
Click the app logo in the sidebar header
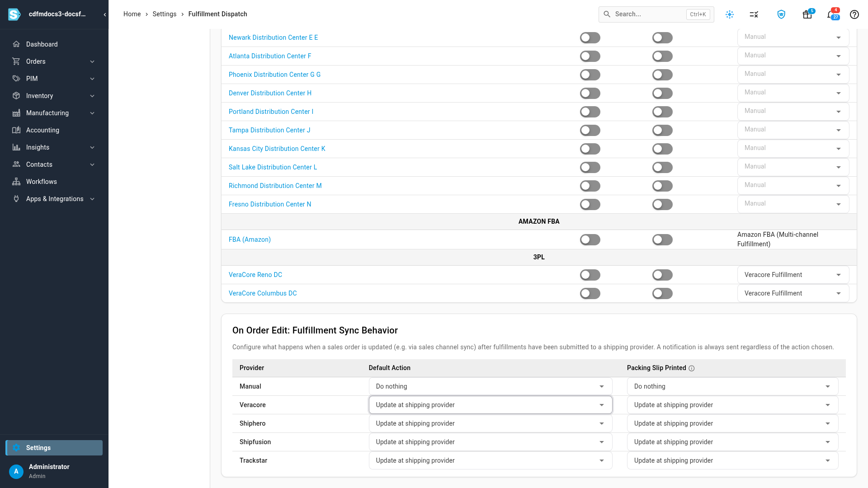point(14,14)
